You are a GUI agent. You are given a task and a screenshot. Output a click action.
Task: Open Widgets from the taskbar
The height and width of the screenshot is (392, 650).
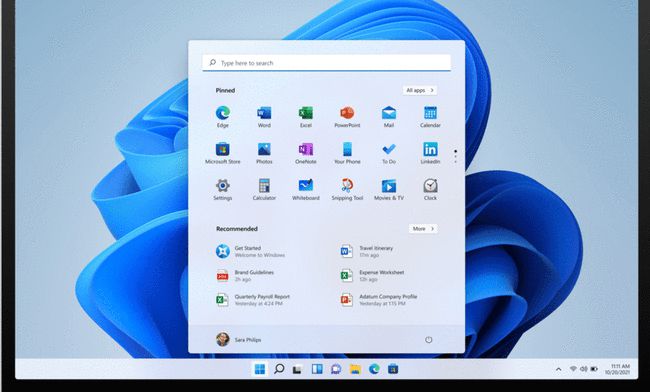317,369
